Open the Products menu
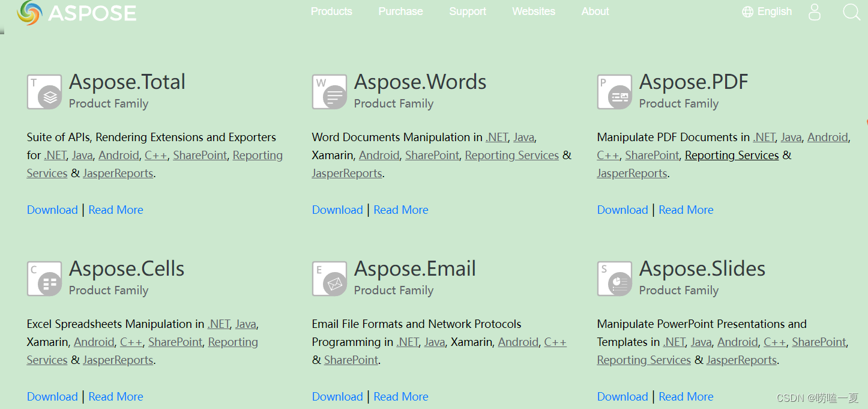 (x=331, y=11)
